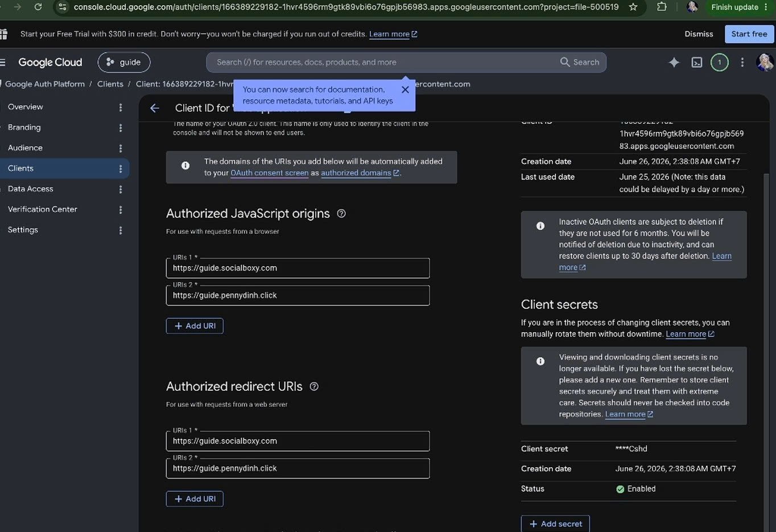Dismiss the free trial banner

pyautogui.click(x=699, y=34)
